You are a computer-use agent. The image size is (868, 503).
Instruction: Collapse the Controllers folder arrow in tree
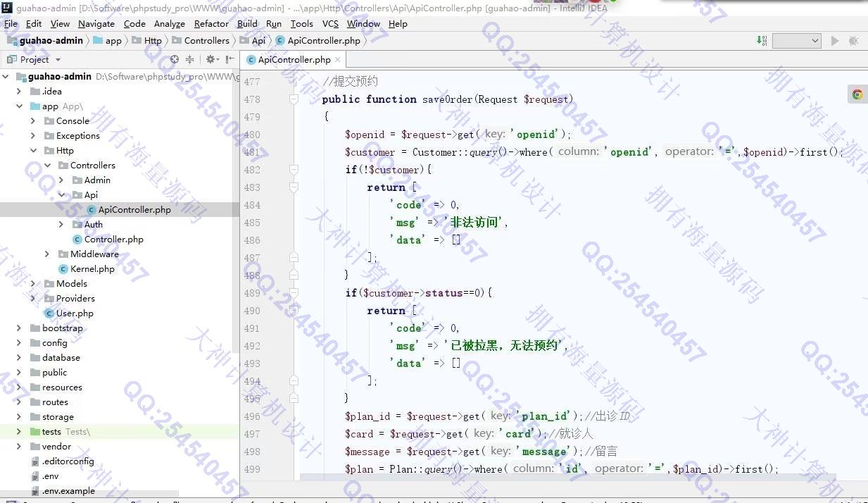(47, 165)
